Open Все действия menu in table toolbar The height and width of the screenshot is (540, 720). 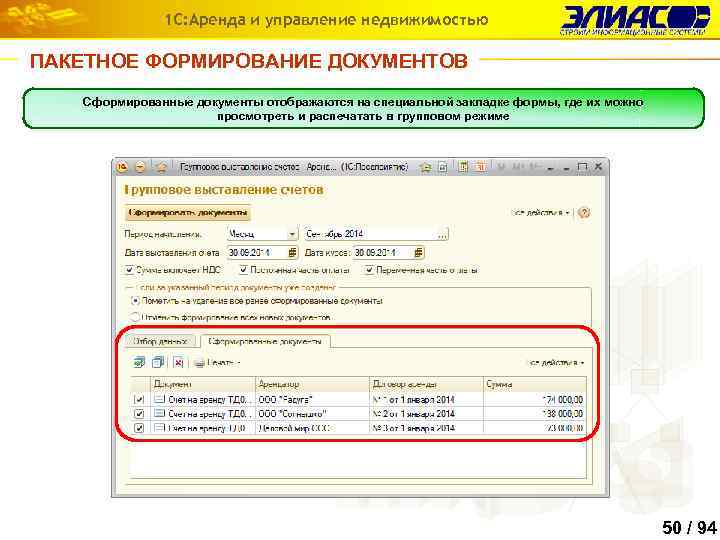(x=555, y=363)
